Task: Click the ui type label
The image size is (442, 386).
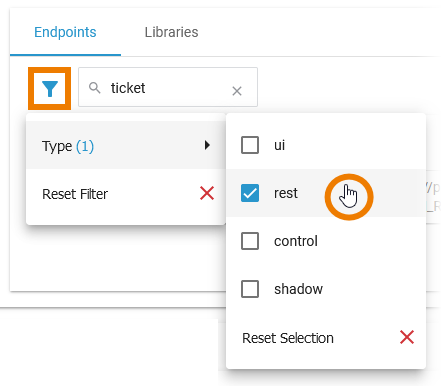Action: (x=279, y=145)
